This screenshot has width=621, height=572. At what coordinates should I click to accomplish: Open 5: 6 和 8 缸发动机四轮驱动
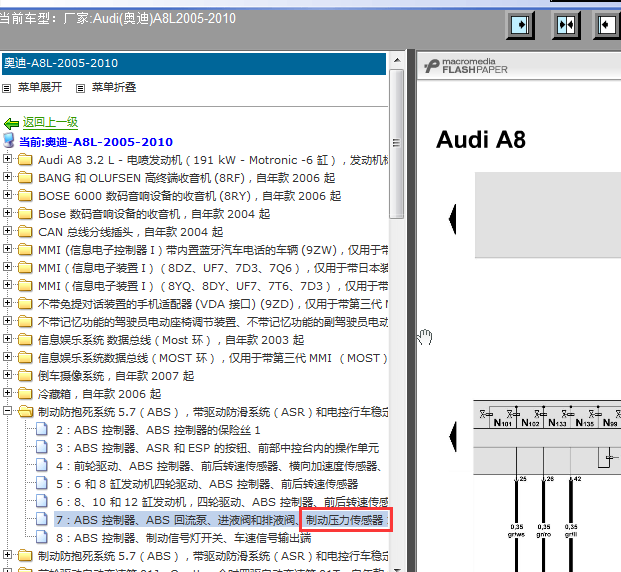207,484
